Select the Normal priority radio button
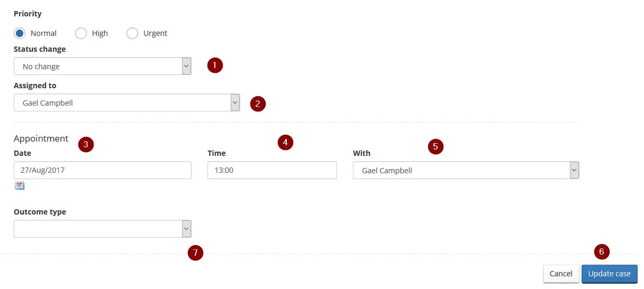This screenshot has width=644, height=289. click(20, 33)
